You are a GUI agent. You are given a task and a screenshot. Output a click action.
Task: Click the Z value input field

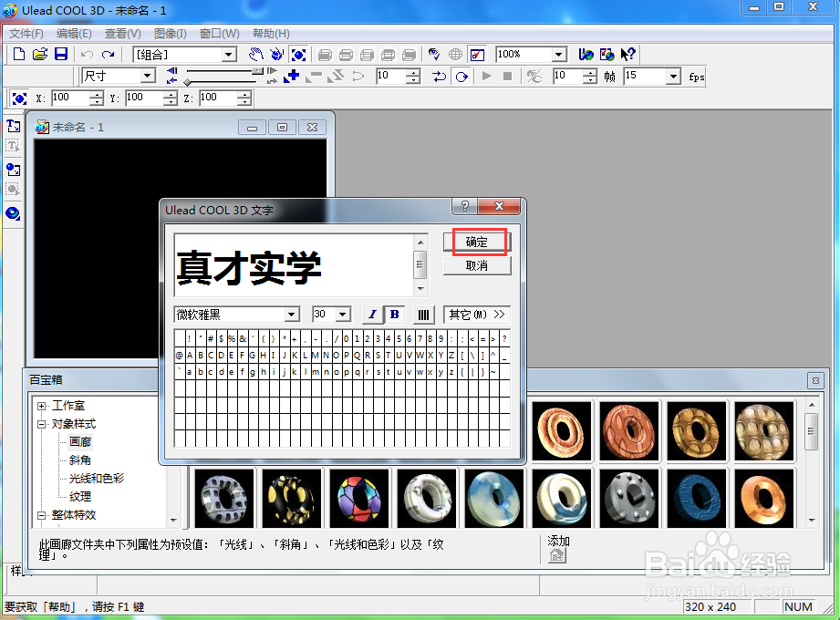[217, 98]
